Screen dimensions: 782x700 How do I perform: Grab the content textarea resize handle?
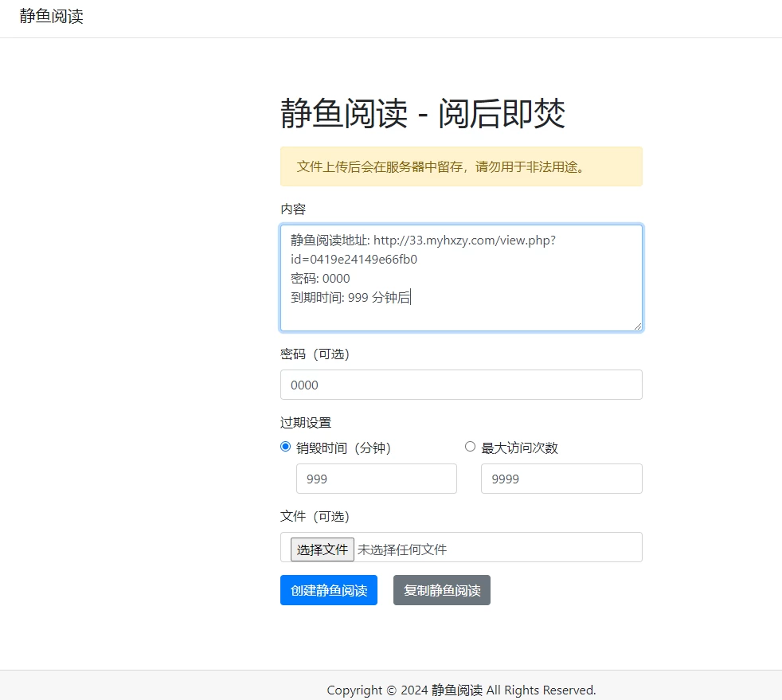[x=637, y=326]
